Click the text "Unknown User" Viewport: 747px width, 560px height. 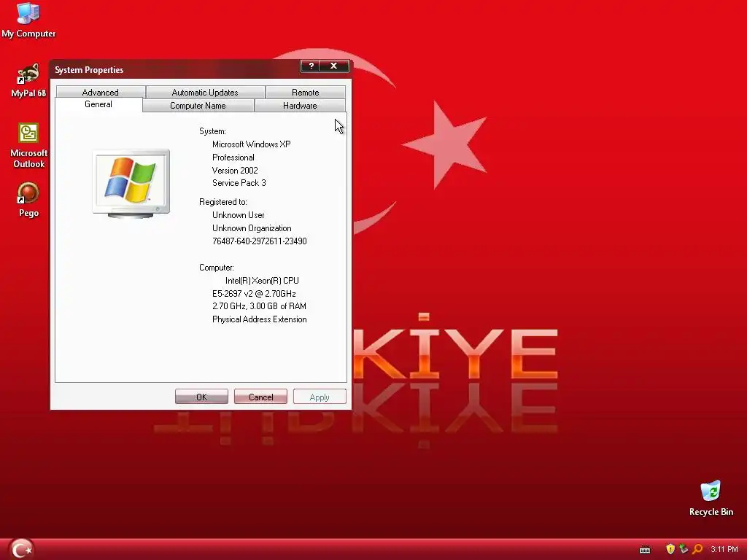coord(239,215)
